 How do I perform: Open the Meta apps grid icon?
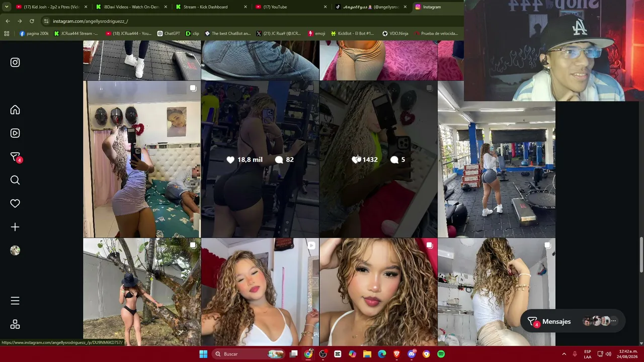pos(15,324)
